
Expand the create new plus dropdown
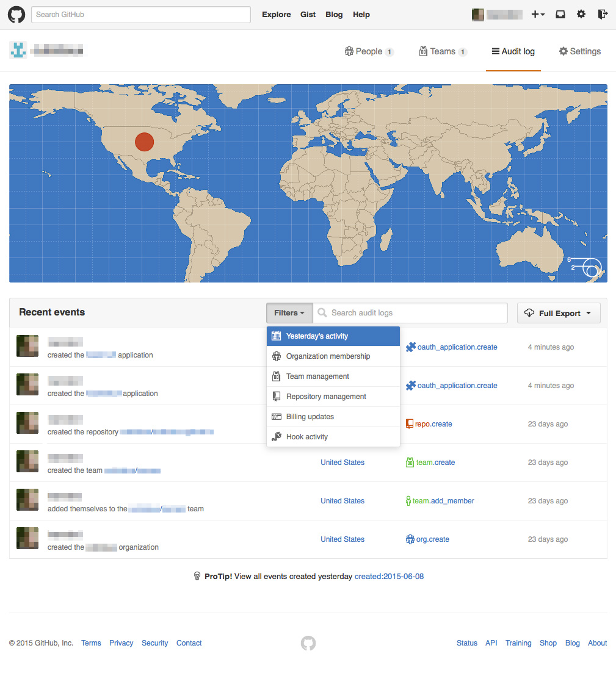pyautogui.click(x=538, y=15)
